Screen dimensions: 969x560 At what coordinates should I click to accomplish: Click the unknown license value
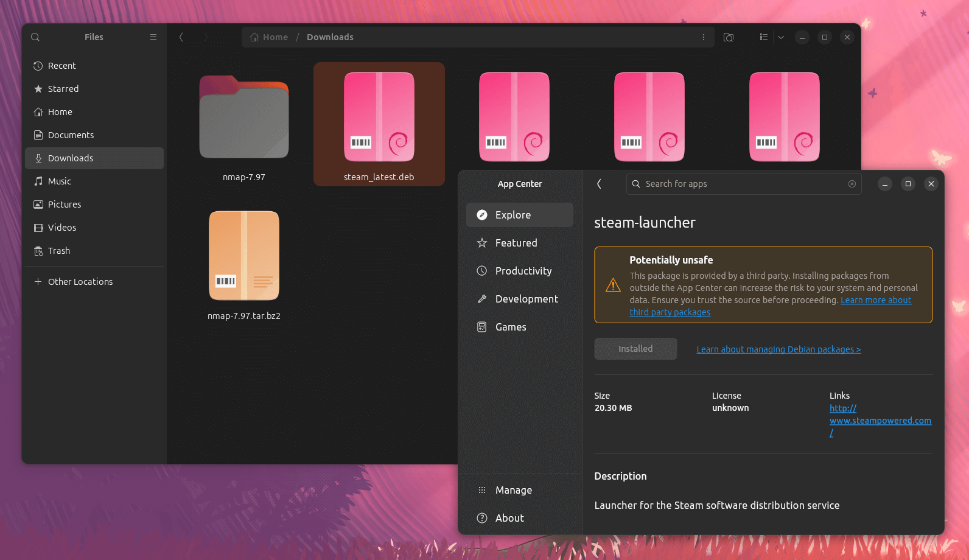pyautogui.click(x=730, y=408)
